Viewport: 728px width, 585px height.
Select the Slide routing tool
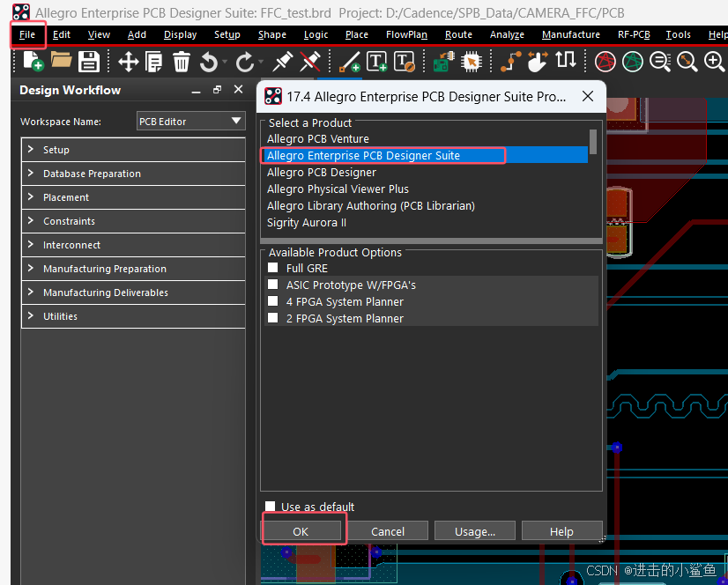click(539, 62)
